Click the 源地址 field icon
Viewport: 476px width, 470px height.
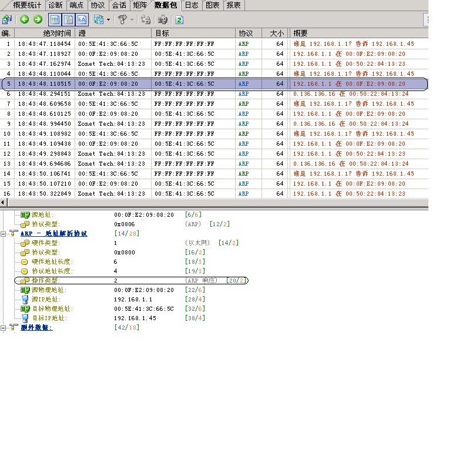[25, 215]
